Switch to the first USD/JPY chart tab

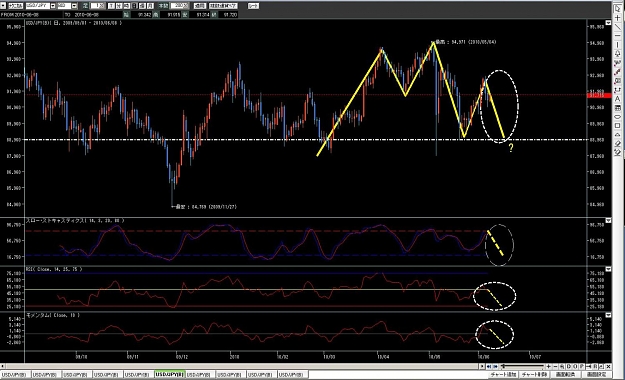click(x=16, y=375)
